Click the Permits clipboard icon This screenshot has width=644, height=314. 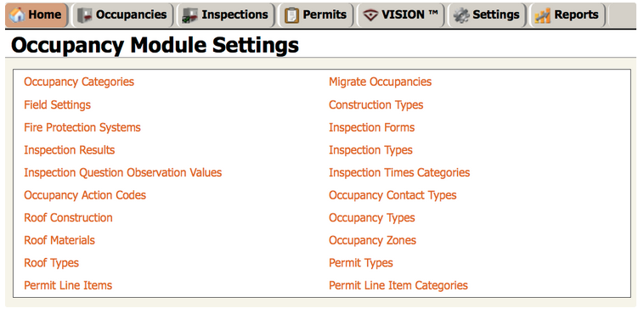coord(291,15)
